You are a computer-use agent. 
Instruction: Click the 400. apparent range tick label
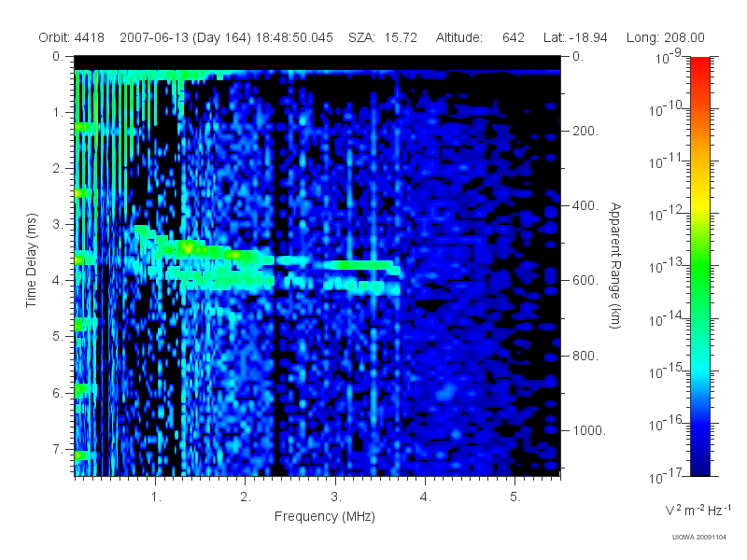(585, 205)
